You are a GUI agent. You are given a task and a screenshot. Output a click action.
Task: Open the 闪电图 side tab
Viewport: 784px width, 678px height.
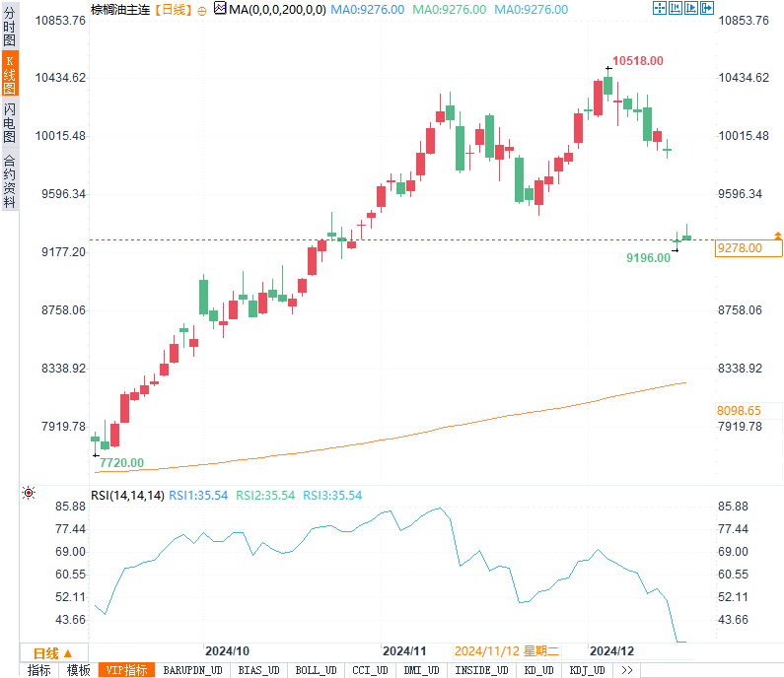coord(10,121)
